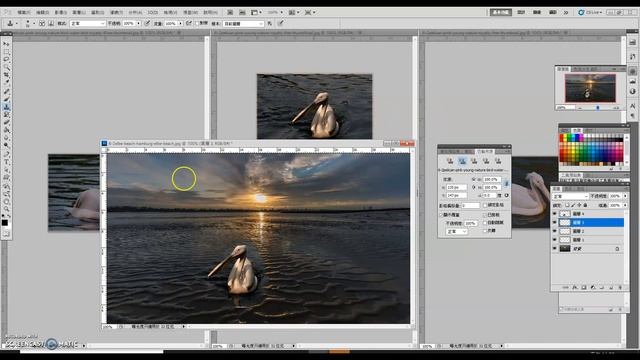This screenshot has height=360, width=640.
Task: Switch to the 設計 workspace
Action: click(521, 12)
